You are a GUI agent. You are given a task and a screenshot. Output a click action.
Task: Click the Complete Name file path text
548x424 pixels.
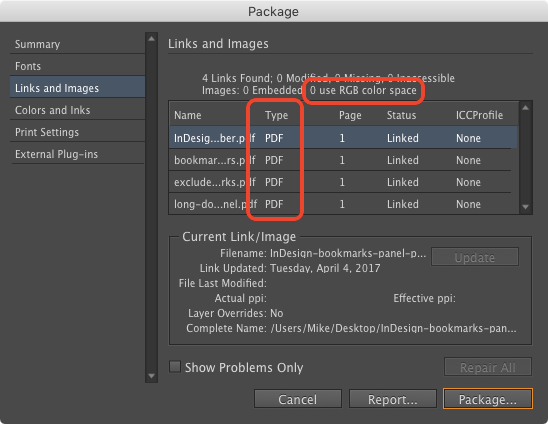click(393, 328)
